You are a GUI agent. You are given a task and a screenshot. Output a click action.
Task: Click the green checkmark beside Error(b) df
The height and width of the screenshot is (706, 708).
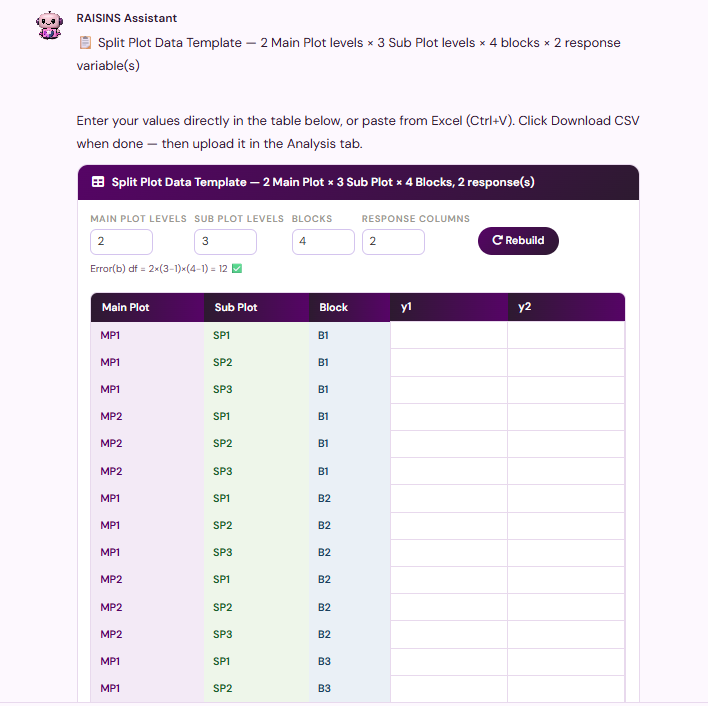[x=237, y=269]
